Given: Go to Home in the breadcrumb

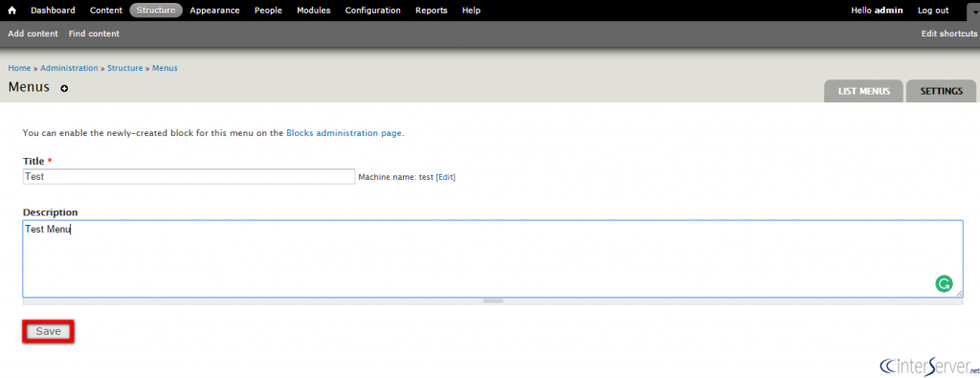Looking at the screenshot, I should point(19,68).
